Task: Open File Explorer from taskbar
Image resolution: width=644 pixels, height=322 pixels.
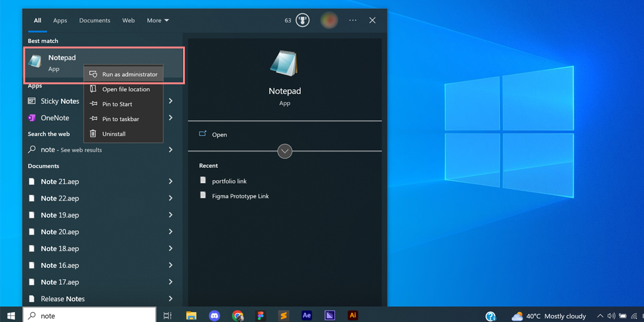Action: (191, 316)
